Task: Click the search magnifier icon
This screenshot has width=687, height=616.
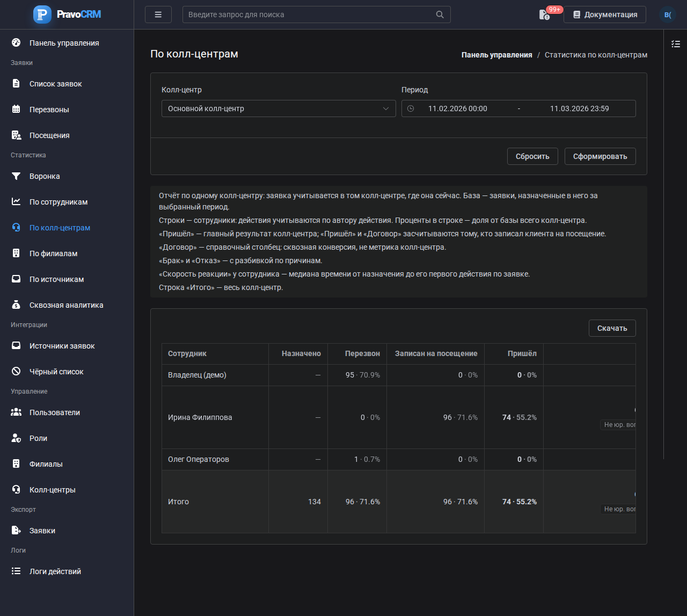Action: pyautogui.click(x=440, y=15)
